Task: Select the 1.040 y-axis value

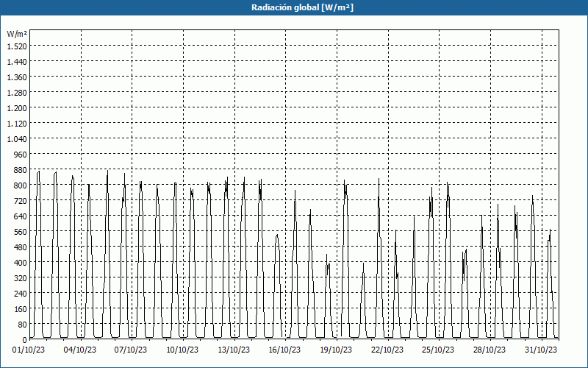Action: [x=17, y=138]
